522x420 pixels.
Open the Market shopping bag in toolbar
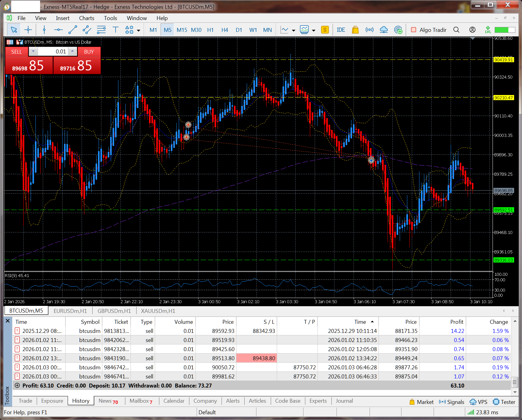[x=355, y=30]
